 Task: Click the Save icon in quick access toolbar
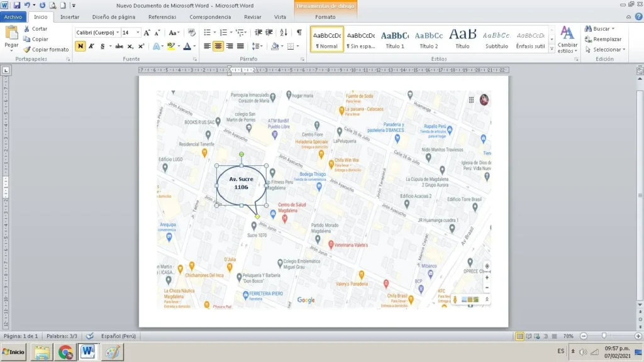coord(17,5)
